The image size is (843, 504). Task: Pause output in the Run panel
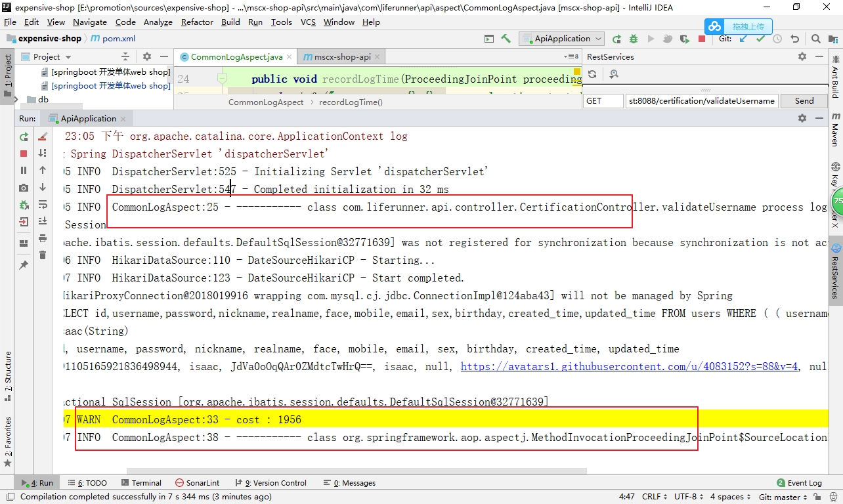pyautogui.click(x=24, y=171)
